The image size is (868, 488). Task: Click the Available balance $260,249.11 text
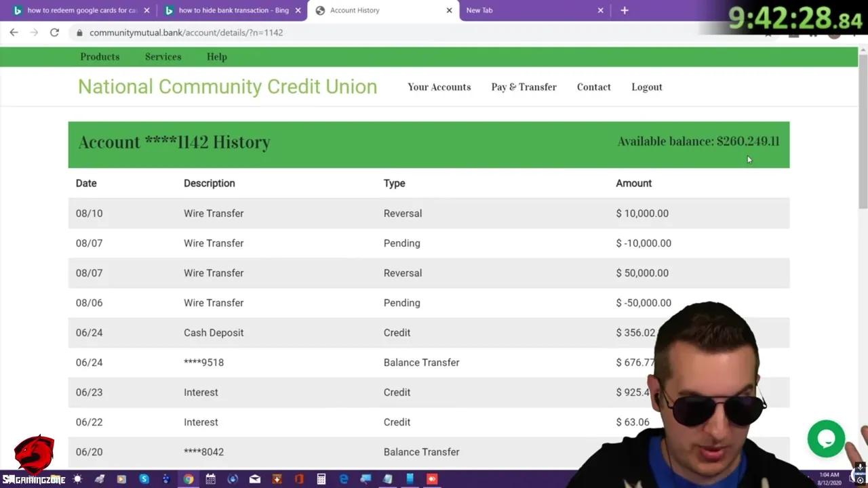pyautogui.click(x=698, y=141)
